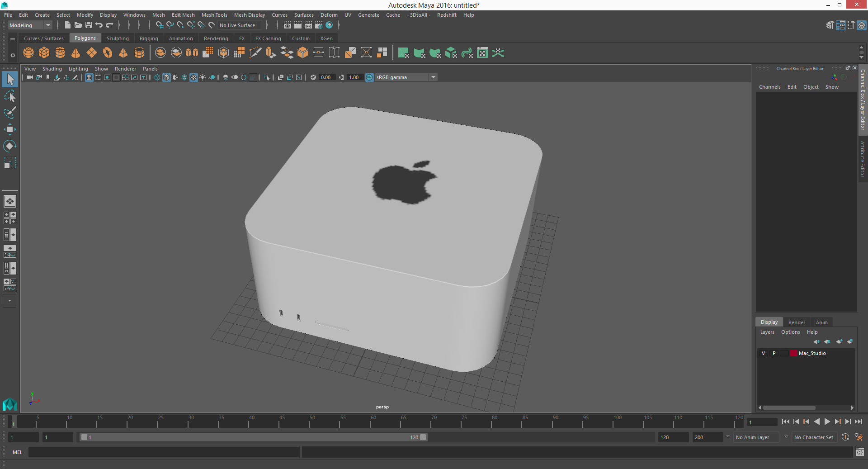Screen dimensions: 868x469
Task: Click the IPR render icon
Action: pos(308,25)
